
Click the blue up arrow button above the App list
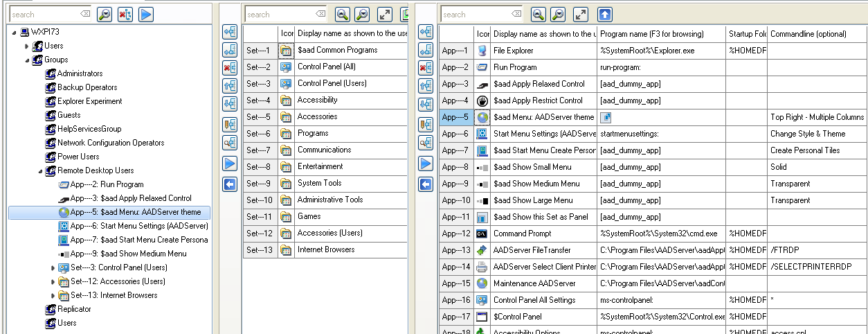click(604, 14)
